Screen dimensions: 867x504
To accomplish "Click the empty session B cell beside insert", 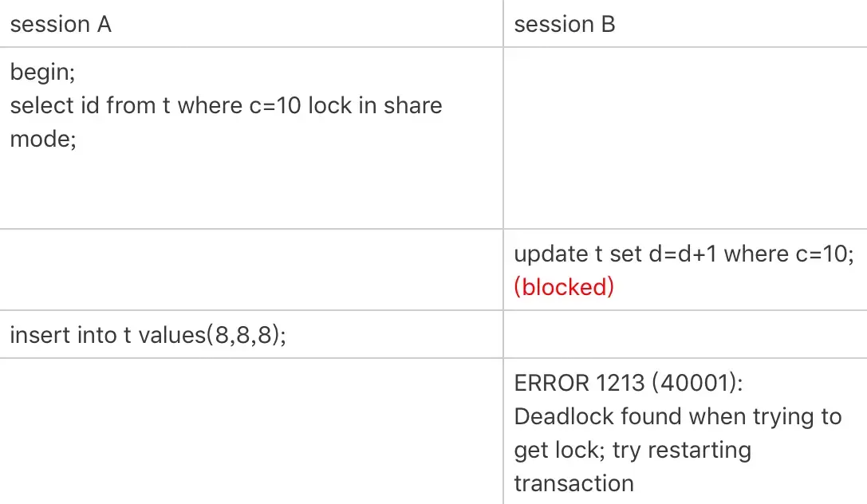I will 684,335.
